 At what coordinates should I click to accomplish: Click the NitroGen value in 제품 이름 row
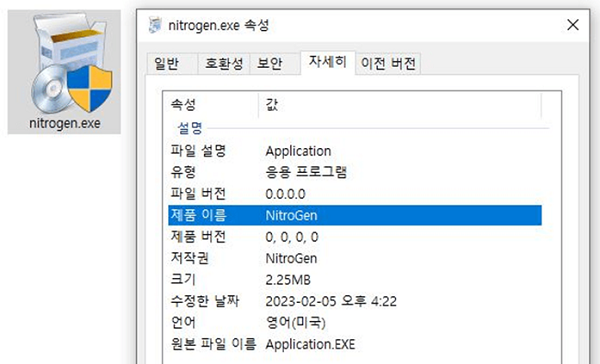click(x=291, y=215)
